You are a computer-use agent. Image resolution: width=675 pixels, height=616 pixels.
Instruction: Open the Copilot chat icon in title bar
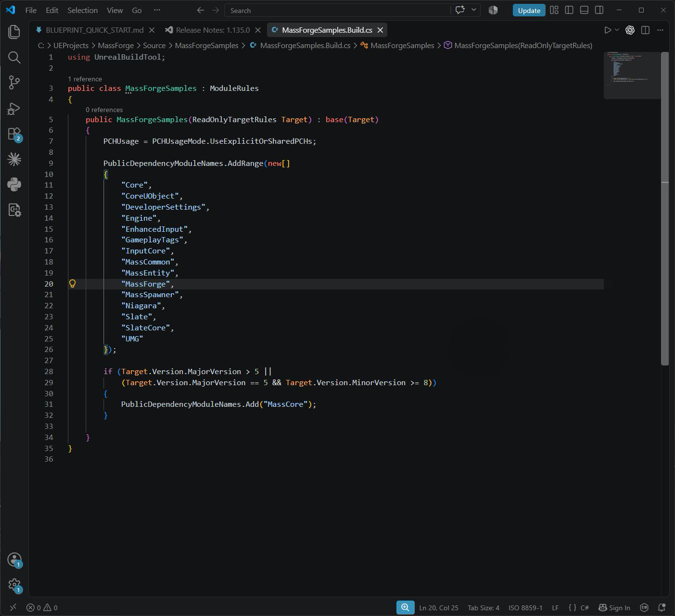(x=460, y=10)
